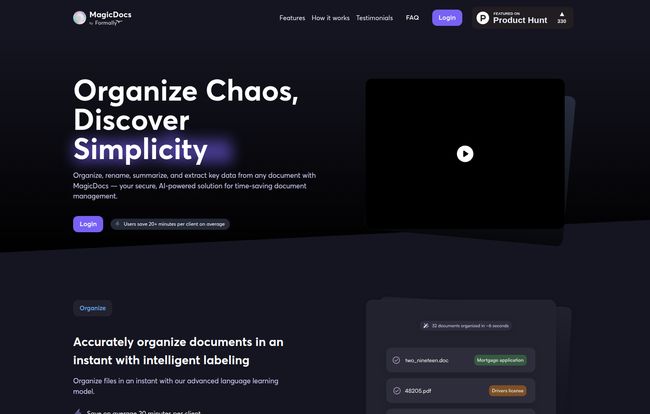Open the FAQ nav link
This screenshot has width=650, height=414.
[412, 18]
